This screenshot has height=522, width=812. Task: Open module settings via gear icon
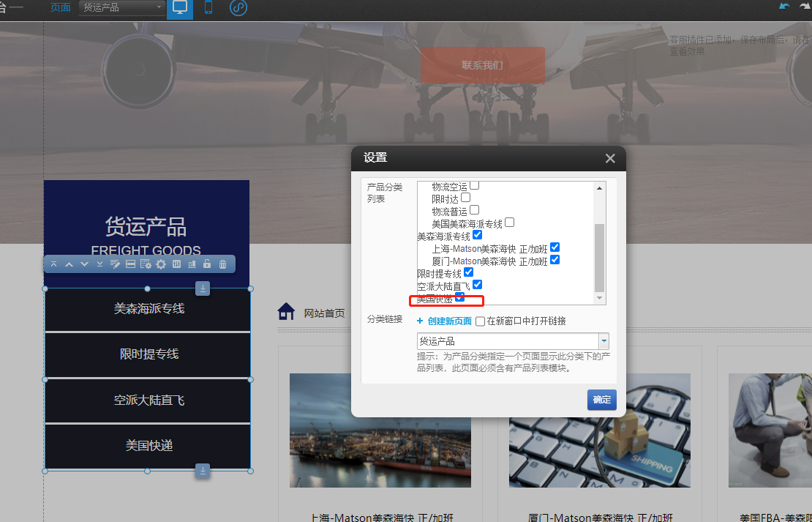point(161,264)
